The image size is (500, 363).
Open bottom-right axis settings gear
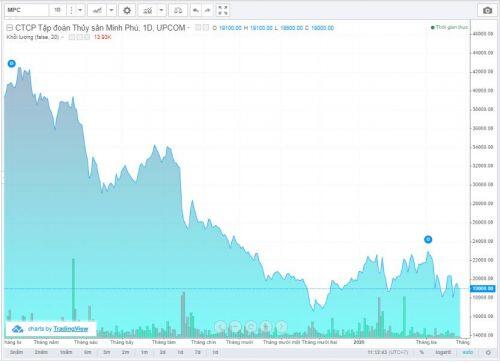point(488,352)
